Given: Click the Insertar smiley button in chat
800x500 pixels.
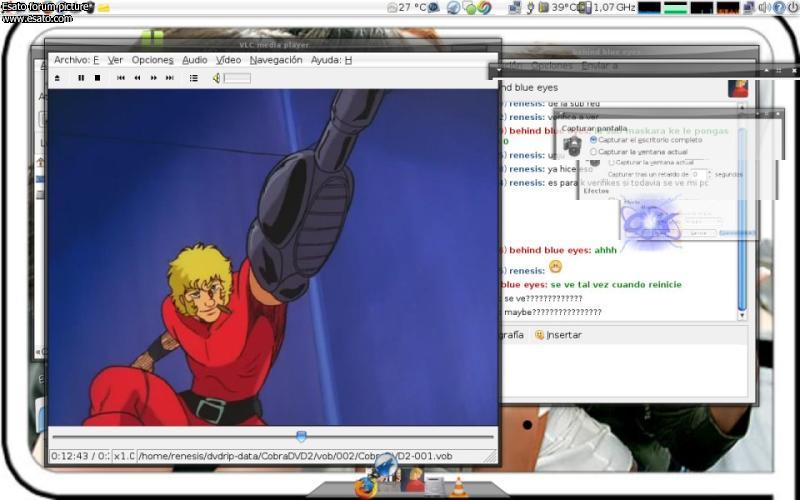Looking at the screenshot, I should pos(558,335).
